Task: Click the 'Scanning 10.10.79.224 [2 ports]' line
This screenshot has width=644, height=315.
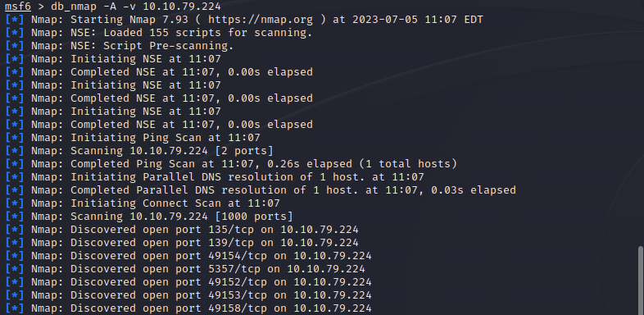Action: (x=139, y=151)
